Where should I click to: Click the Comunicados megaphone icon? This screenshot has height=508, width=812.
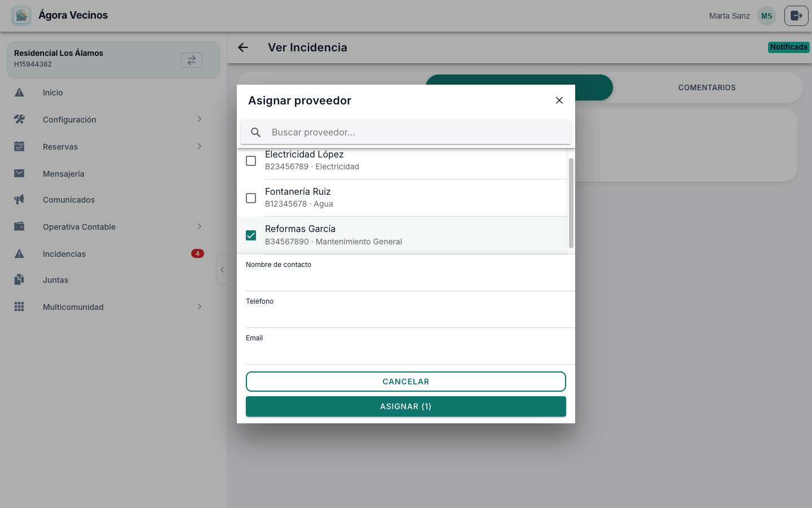19,199
